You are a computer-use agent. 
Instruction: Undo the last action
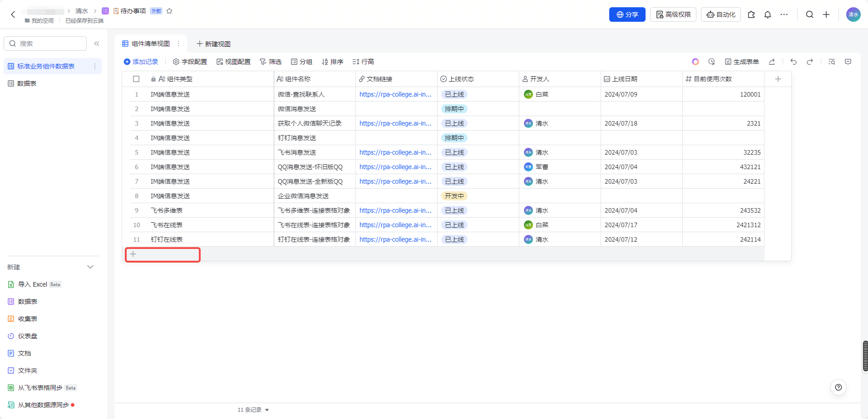[794, 62]
